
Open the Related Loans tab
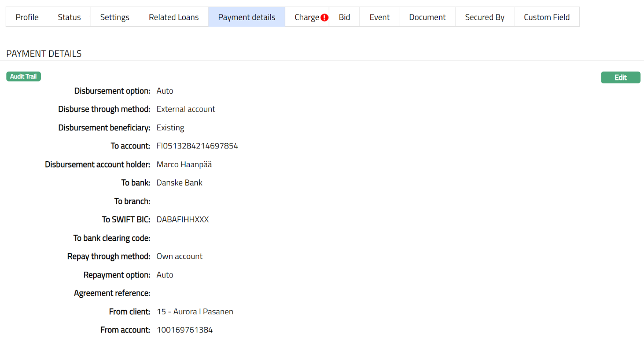(x=174, y=17)
